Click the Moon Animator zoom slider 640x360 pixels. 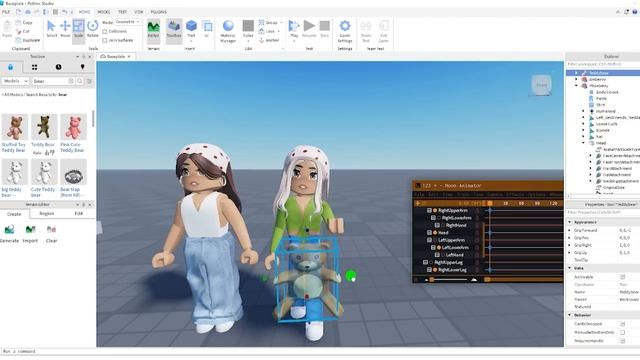449,280
